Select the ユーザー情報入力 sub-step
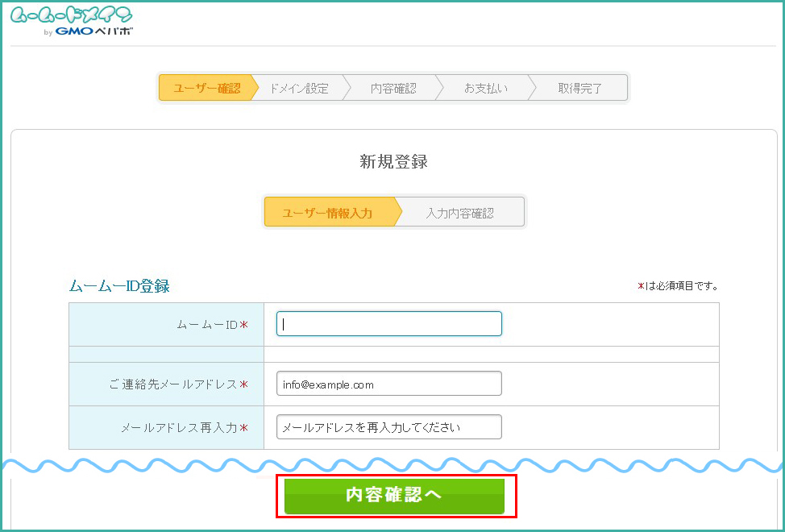The width and height of the screenshot is (785, 532). coord(327,214)
